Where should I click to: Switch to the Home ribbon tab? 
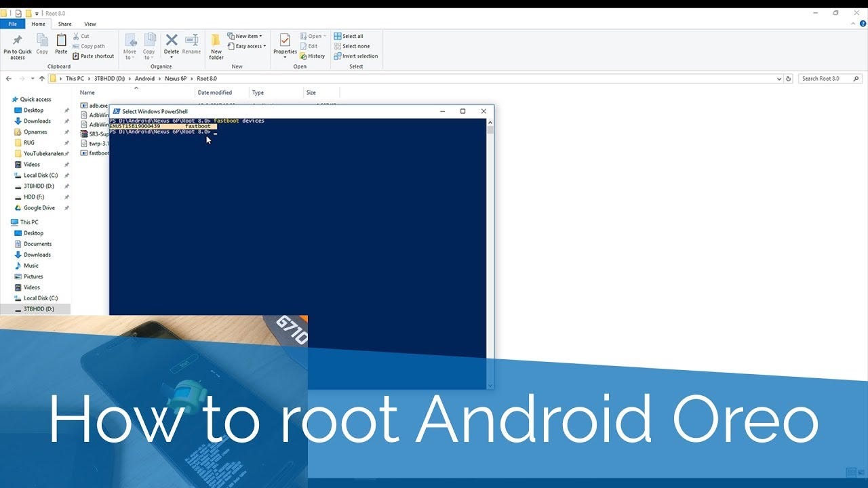[39, 24]
